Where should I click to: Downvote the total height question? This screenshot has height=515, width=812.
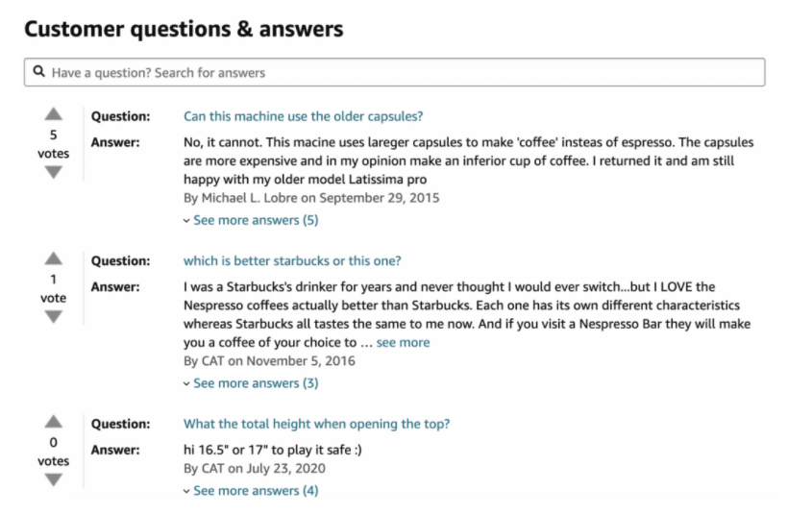point(54,479)
